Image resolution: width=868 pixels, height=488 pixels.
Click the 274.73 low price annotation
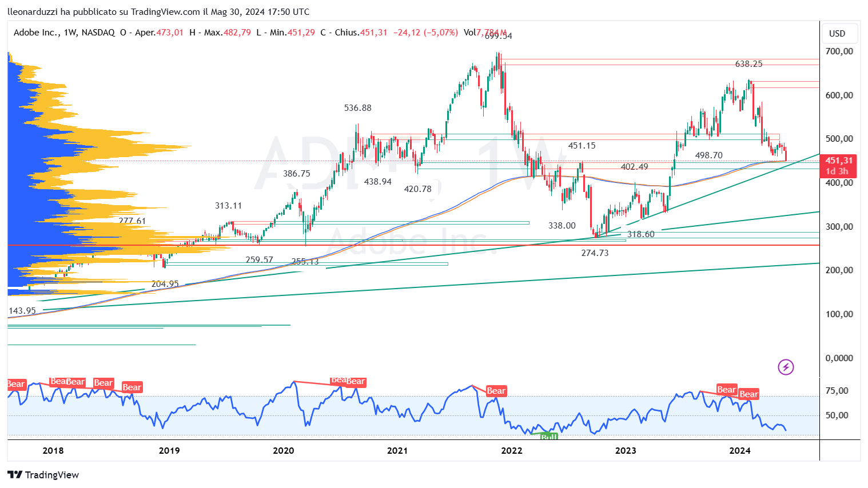click(595, 253)
